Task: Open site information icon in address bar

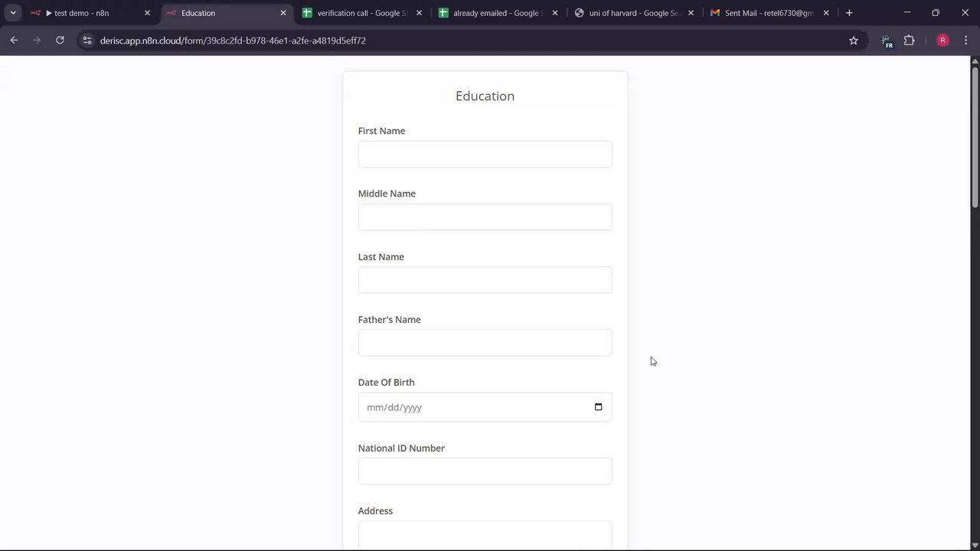Action: 87,41
